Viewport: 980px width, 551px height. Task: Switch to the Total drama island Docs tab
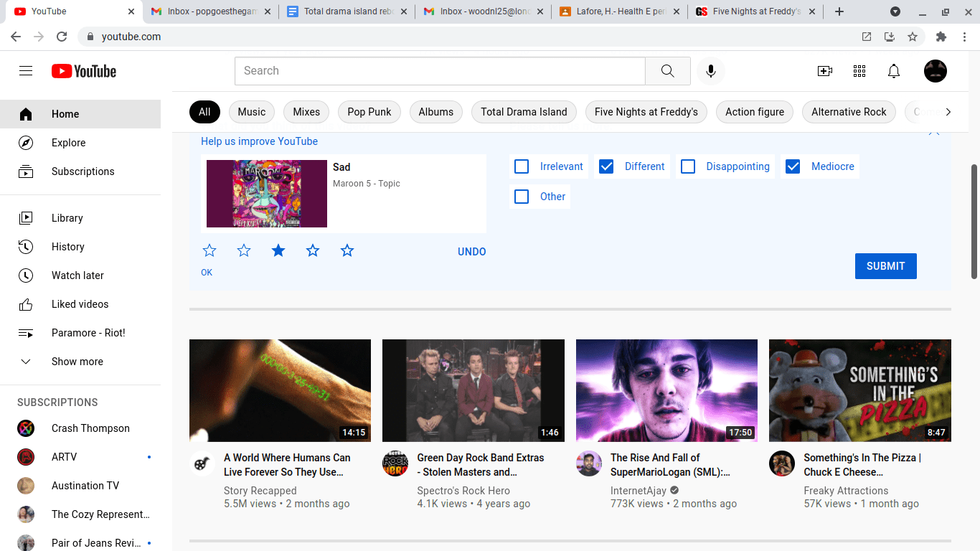coord(347,11)
